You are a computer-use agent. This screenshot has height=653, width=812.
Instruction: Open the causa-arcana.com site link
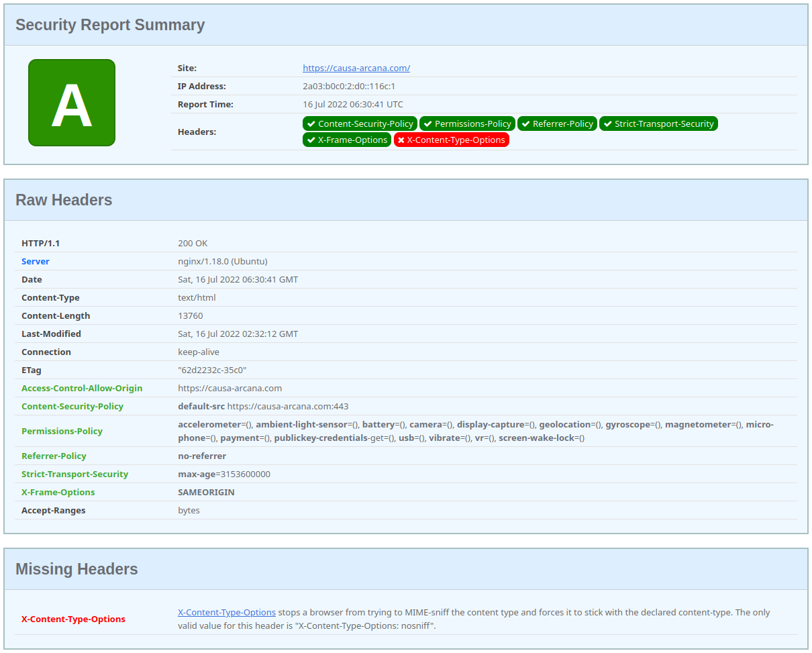356,68
